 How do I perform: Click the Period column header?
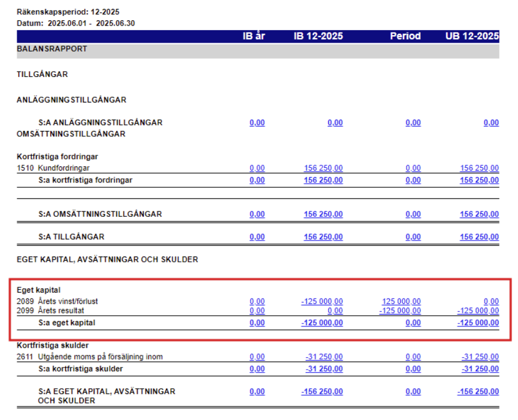click(405, 36)
